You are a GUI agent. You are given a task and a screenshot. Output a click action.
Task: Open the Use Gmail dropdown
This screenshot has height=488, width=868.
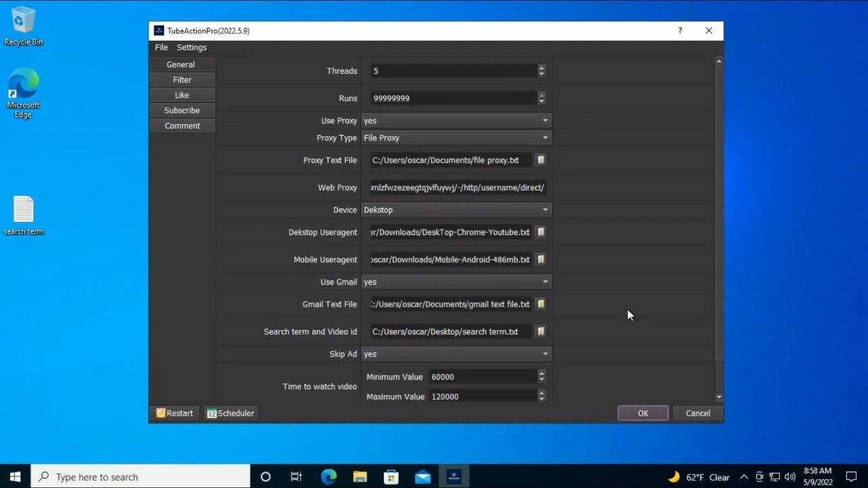tap(456, 282)
